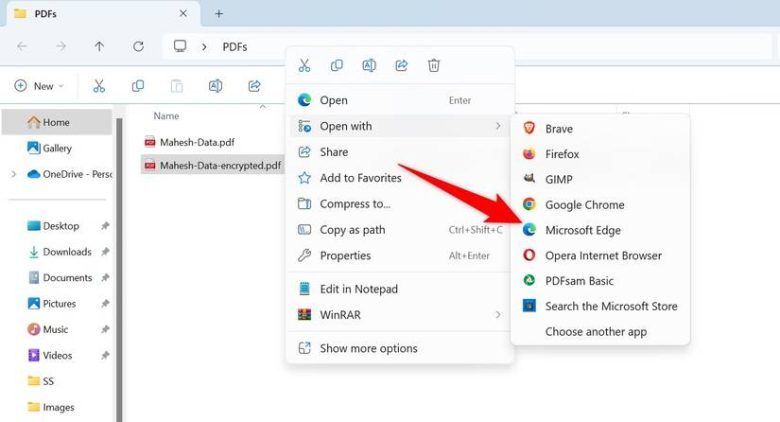The image size is (780, 422).
Task: Click the Delete trash icon in context menu
Action: (x=434, y=66)
